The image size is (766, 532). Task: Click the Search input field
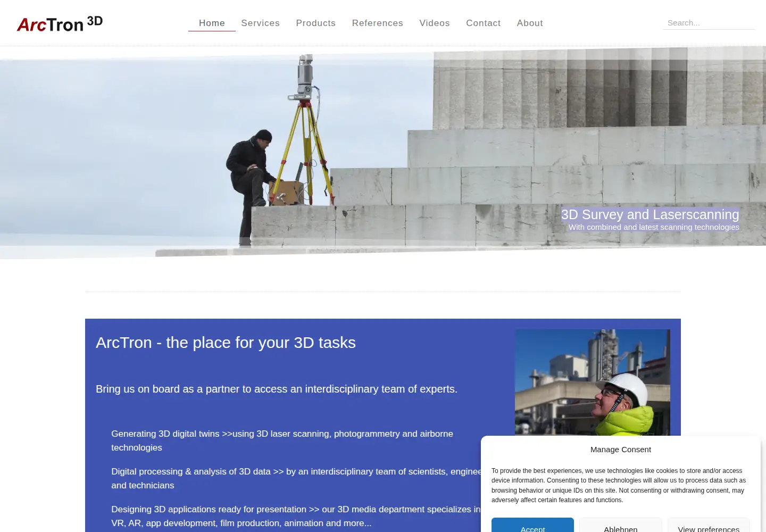pos(709,23)
